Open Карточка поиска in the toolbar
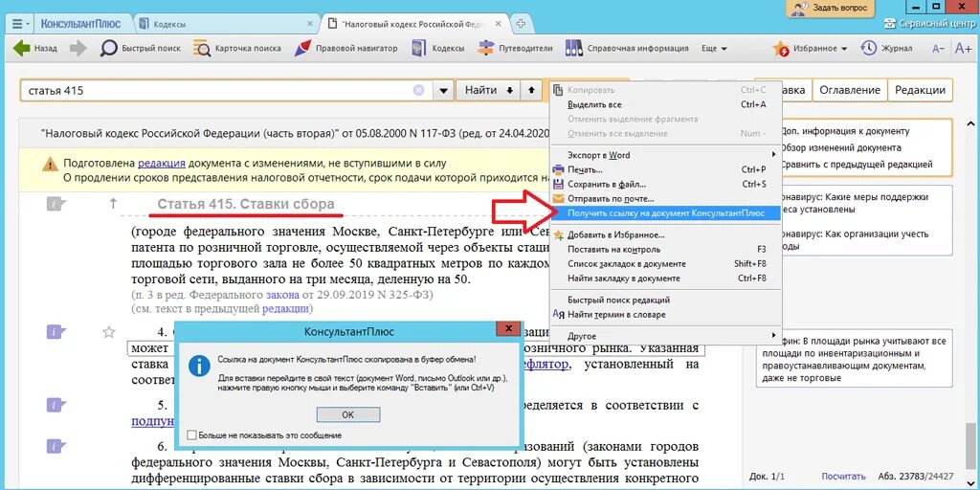Screen dimensions: 980x490 (237, 48)
